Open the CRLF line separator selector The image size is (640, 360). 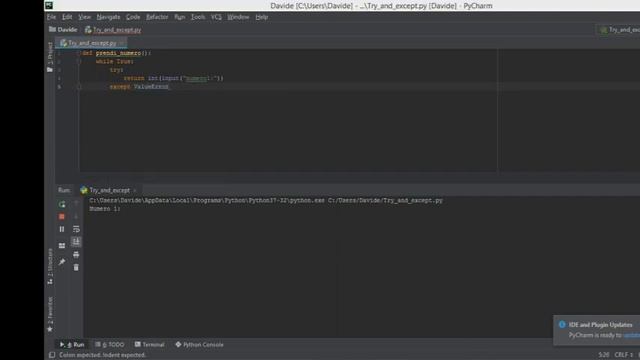[623, 355]
